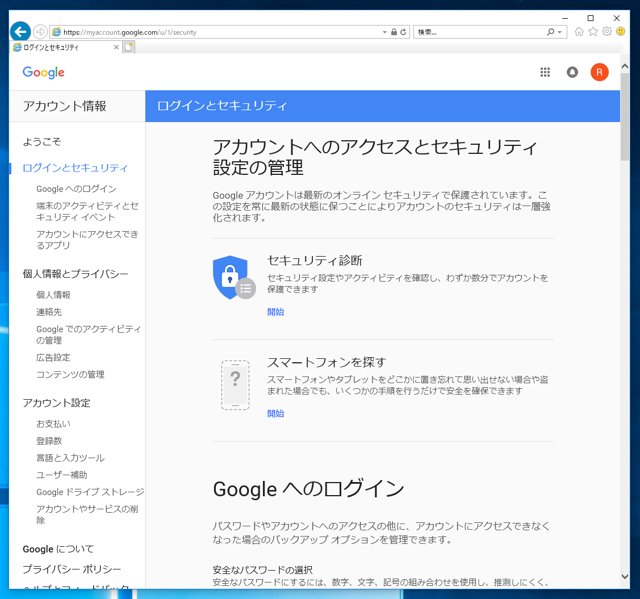Image resolution: width=640 pixels, height=599 pixels.
Task: Open favorites star icon
Action: point(593,31)
